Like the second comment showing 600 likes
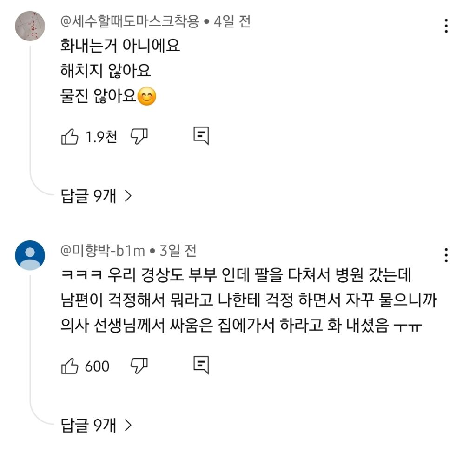Screen dimensions: 476x453 click(x=71, y=366)
